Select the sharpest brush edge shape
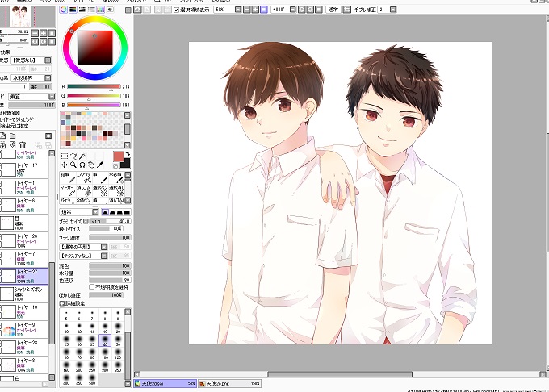549x392 pixels. (105, 212)
